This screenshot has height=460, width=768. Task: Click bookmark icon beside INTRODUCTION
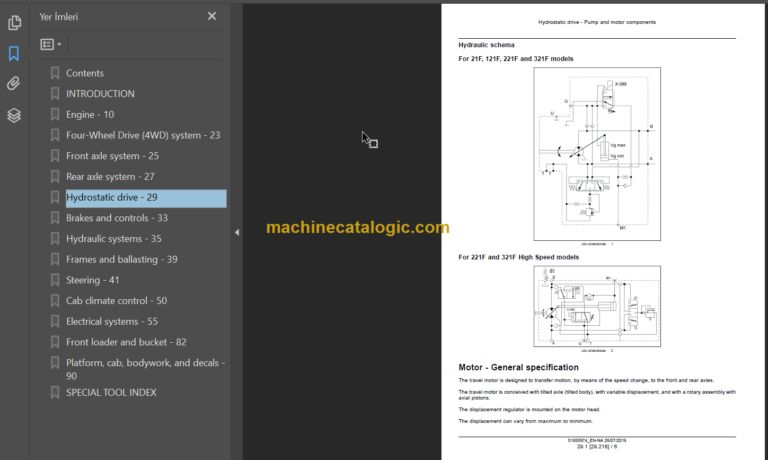pos(55,94)
